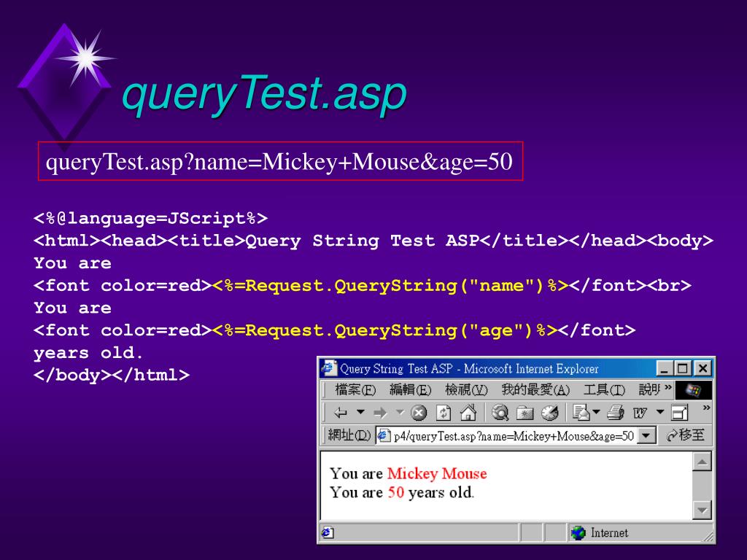The height and width of the screenshot is (560, 747).
Task: Click the yellow Request.QueryString("name") code
Action: [x=391, y=286]
